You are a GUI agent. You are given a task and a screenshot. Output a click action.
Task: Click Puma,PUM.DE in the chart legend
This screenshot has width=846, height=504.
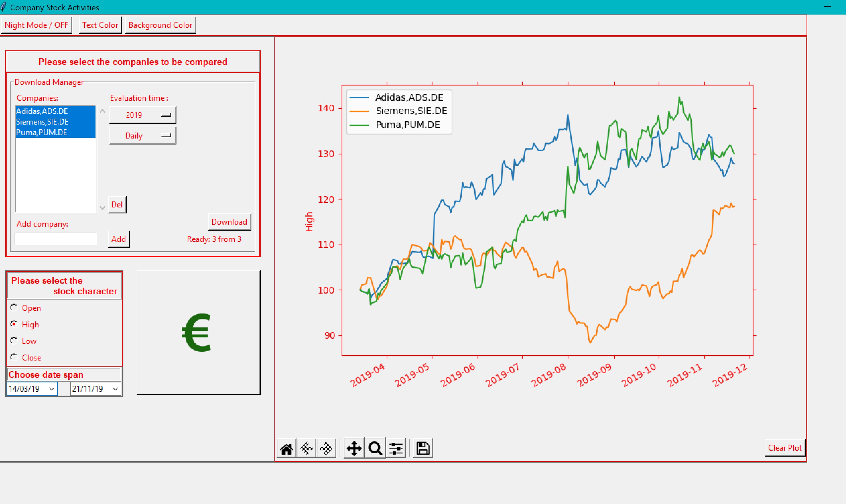pyautogui.click(x=408, y=125)
